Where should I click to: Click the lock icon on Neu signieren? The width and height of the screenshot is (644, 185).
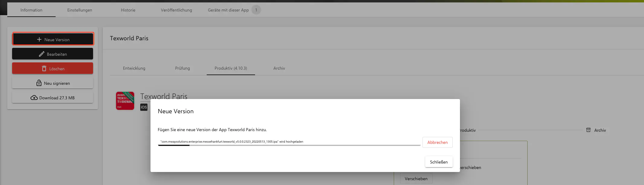[x=39, y=83]
